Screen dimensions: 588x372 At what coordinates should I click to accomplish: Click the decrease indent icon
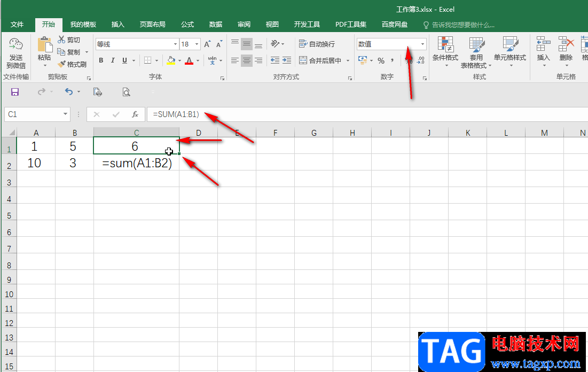point(275,60)
